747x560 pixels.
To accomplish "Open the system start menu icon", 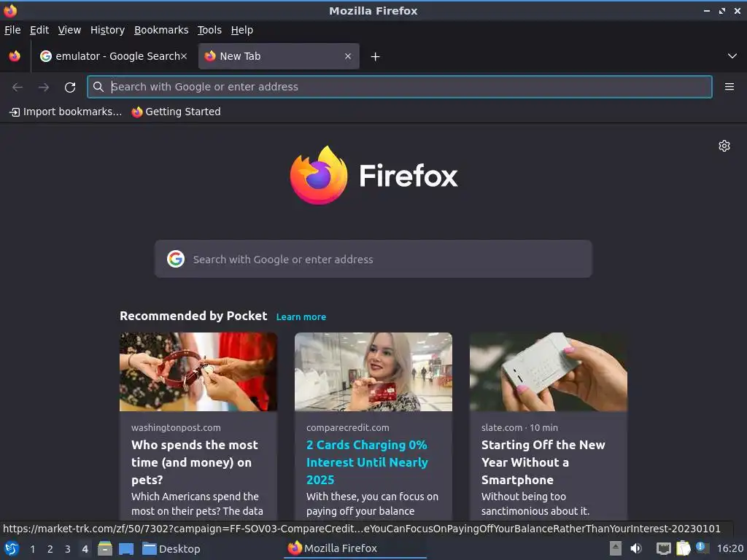I will [x=12, y=549].
